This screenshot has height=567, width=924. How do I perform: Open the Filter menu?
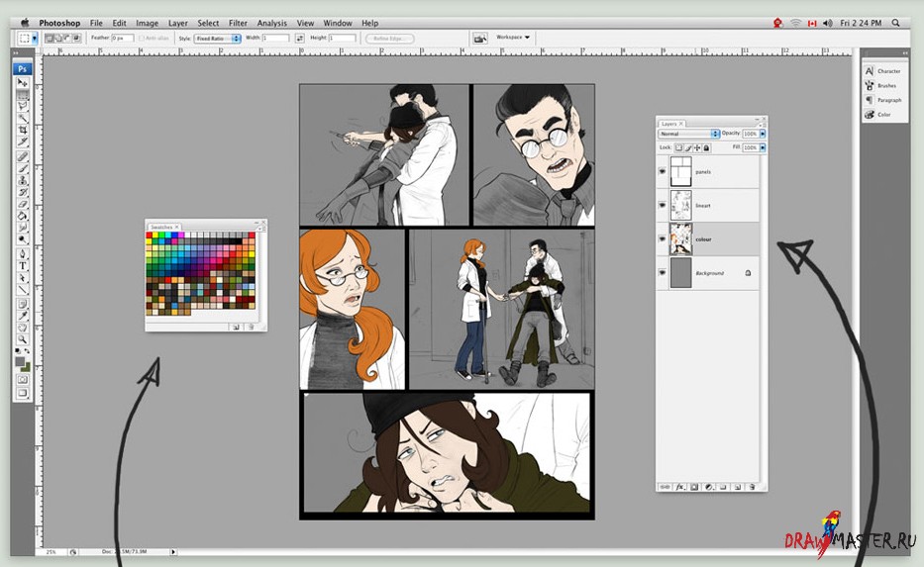[238, 23]
